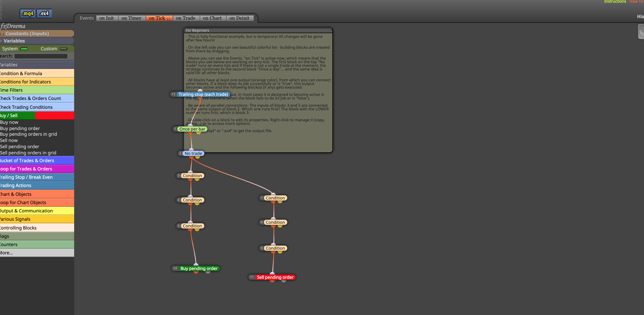Select Condition block number 3

pos(192,176)
